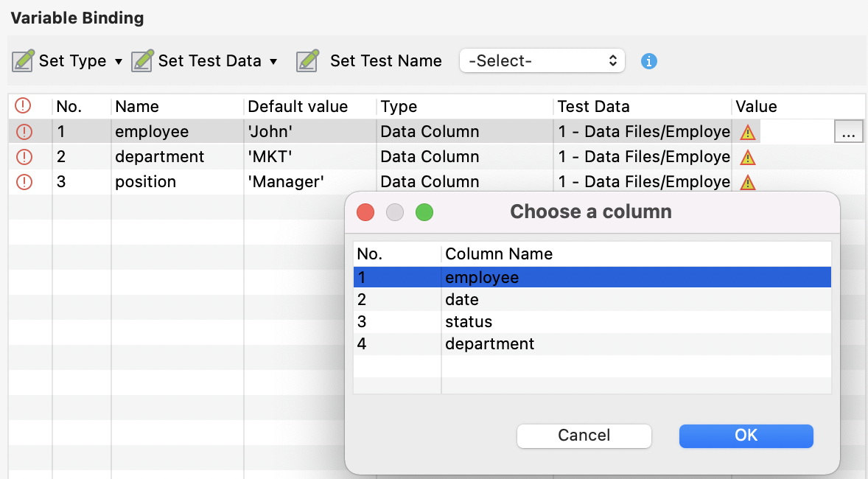This screenshot has height=479, width=868.
Task: Click the warning icon on position row
Action: pos(747,181)
